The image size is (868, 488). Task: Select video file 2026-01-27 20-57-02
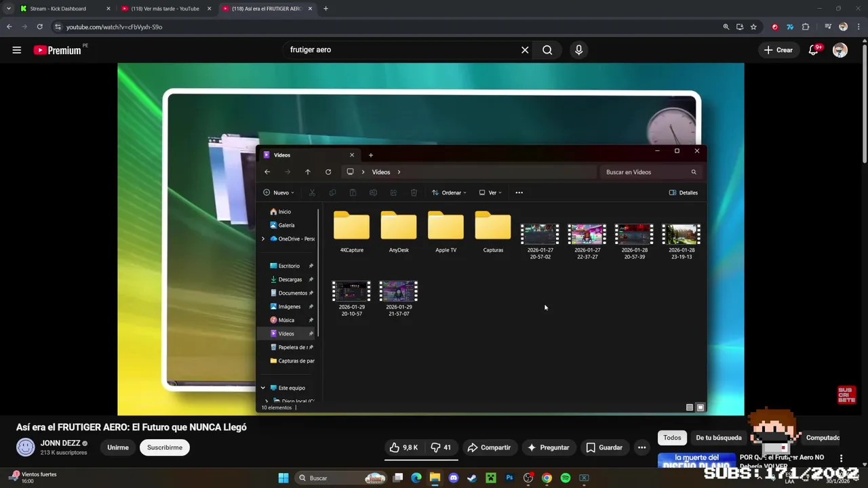click(540, 241)
